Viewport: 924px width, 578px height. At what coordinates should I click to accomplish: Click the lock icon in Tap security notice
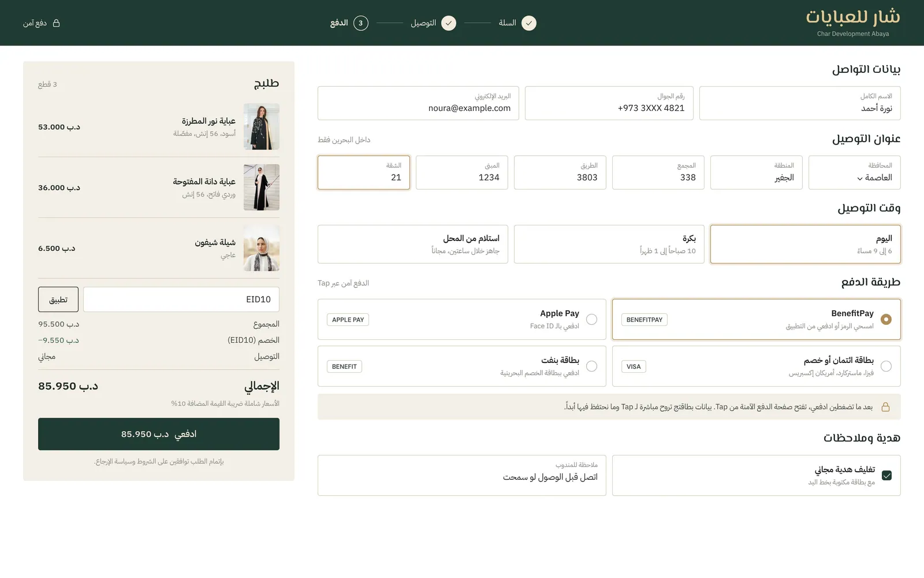click(x=885, y=407)
